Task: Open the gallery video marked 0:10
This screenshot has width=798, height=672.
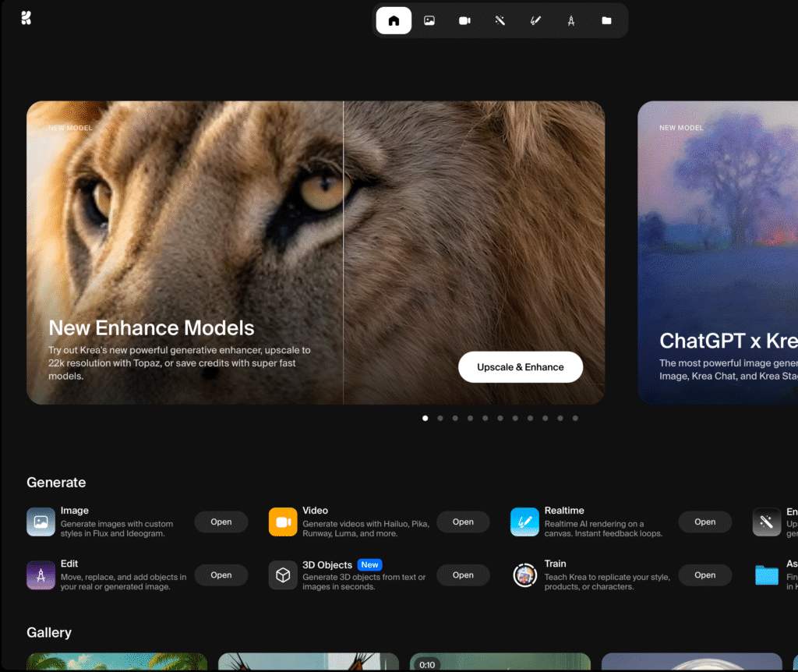Action: [x=500, y=662]
